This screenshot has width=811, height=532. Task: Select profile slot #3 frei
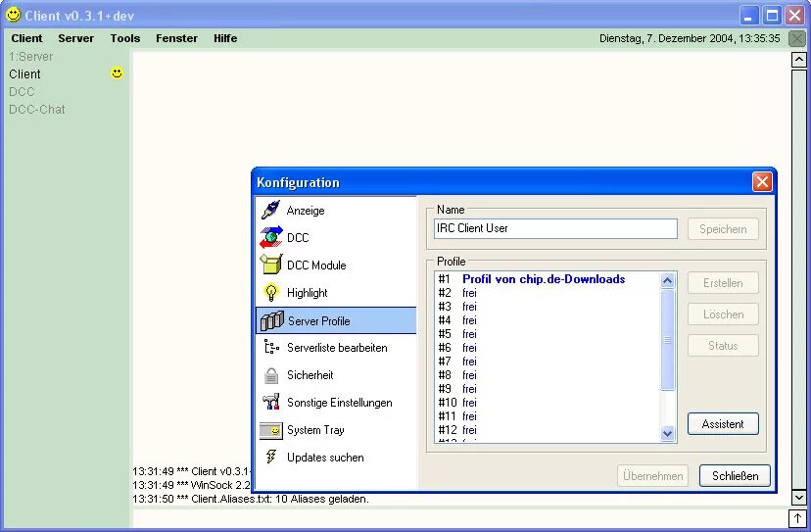548,307
